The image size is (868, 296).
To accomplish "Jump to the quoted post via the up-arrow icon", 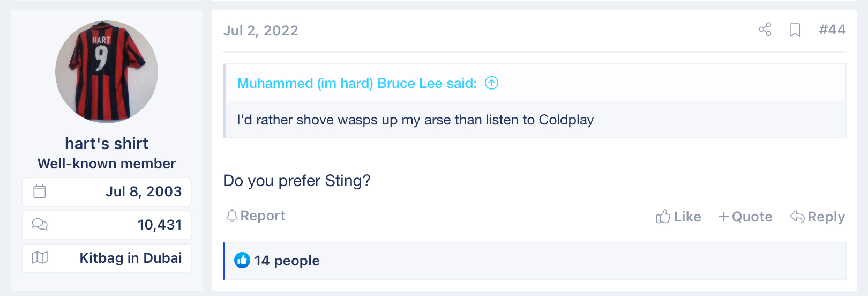I will coord(491,83).
